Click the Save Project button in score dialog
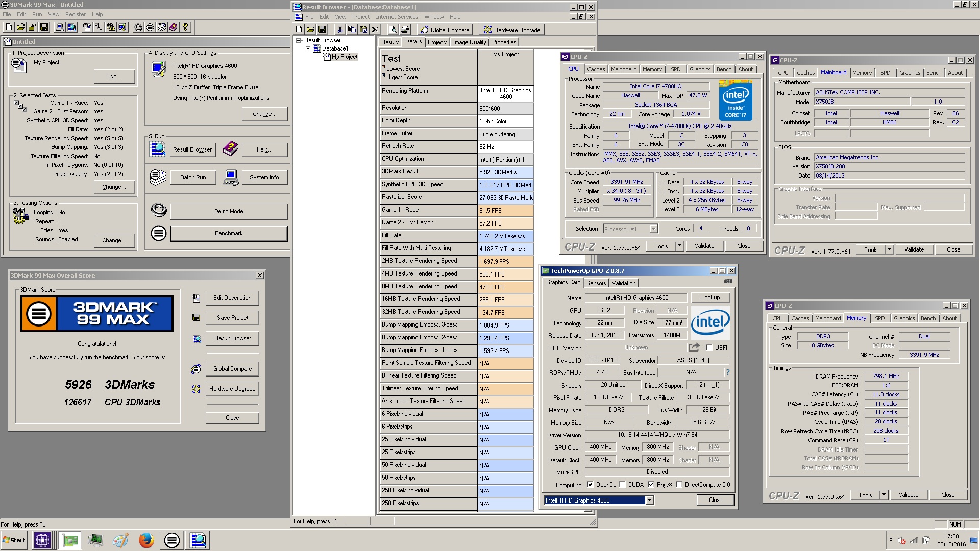980x551 pixels. pyautogui.click(x=232, y=318)
